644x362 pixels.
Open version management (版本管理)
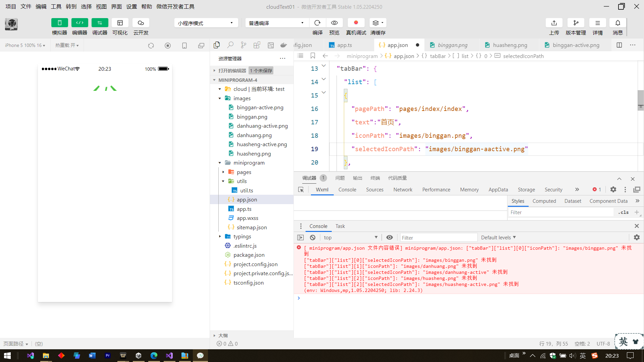pyautogui.click(x=576, y=23)
